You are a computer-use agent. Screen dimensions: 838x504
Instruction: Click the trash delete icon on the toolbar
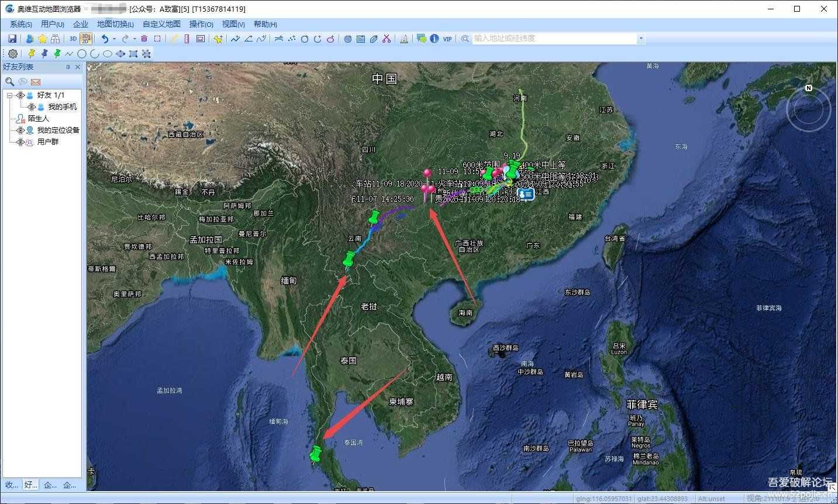point(144,39)
